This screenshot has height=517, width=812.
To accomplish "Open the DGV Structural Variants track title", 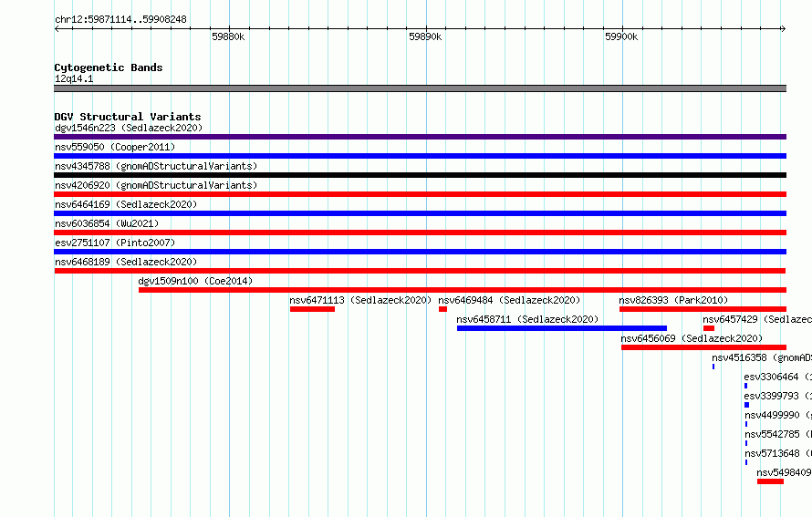I will (128, 117).
